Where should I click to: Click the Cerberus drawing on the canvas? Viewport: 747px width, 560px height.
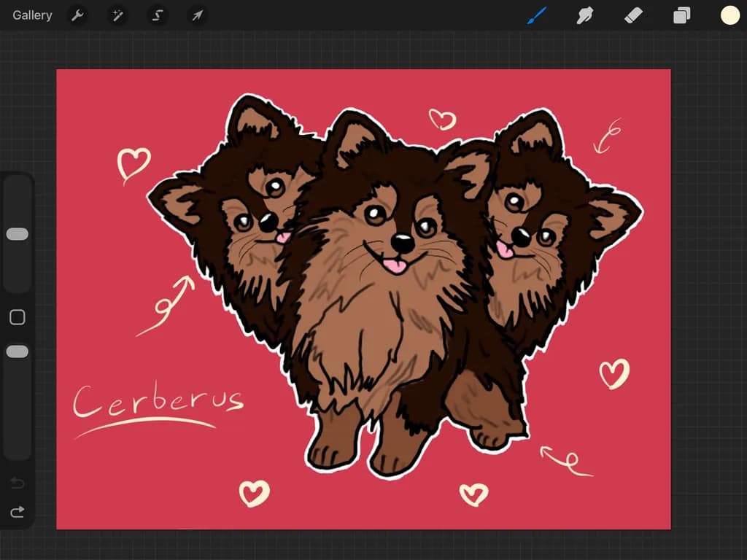click(x=395, y=286)
